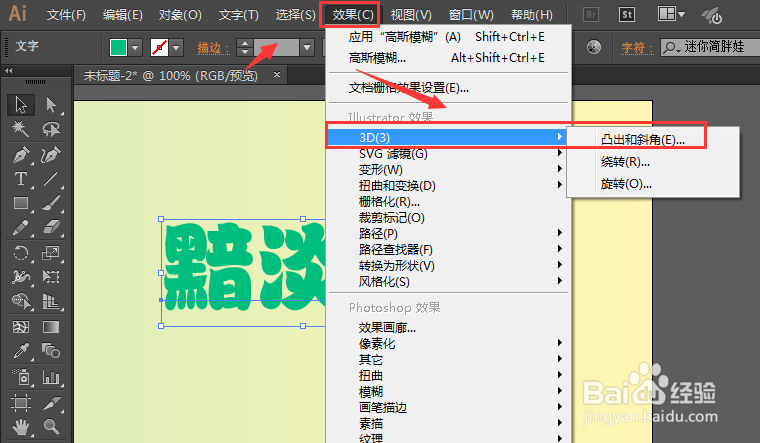Select the Gradient tool
Image resolution: width=760 pixels, height=443 pixels.
[x=51, y=327]
